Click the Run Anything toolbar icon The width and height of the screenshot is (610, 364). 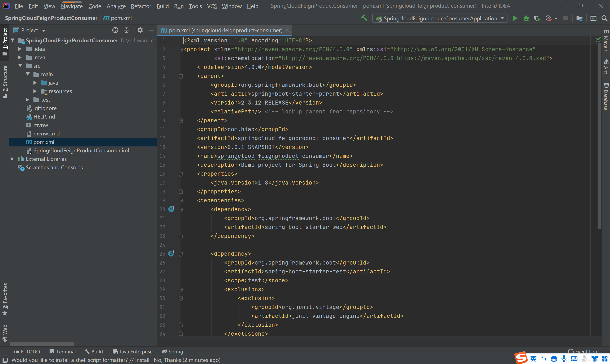pyautogui.click(x=593, y=18)
